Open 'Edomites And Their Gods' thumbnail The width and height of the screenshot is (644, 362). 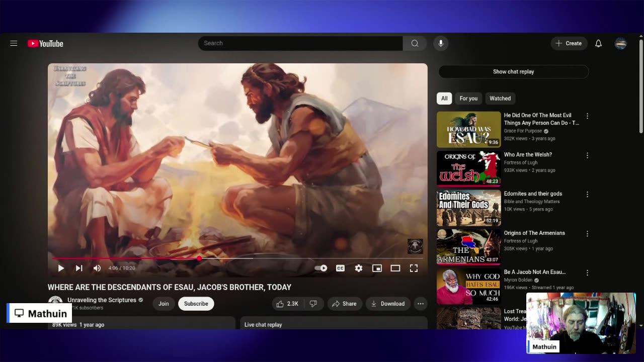(x=469, y=208)
